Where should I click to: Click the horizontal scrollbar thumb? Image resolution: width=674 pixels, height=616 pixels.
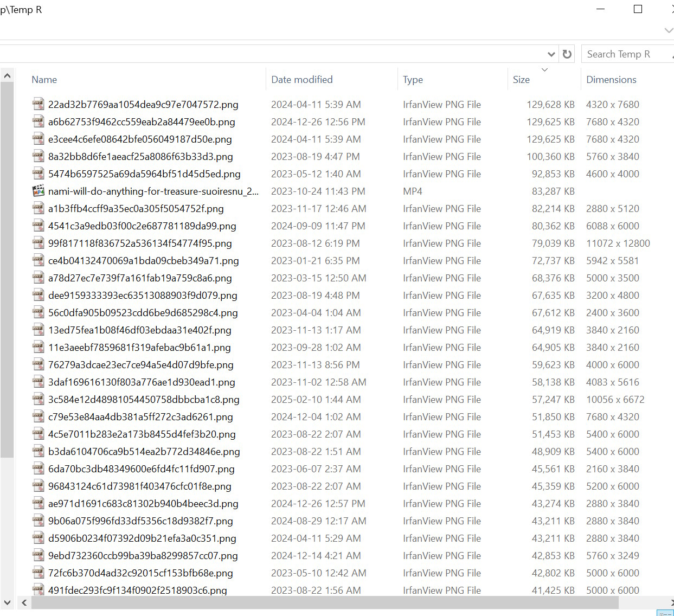325,602
